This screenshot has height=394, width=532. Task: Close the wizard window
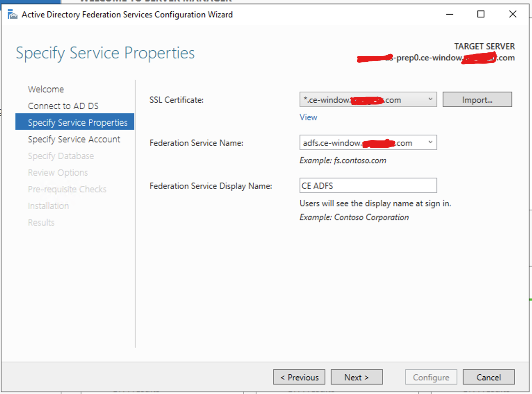(x=513, y=14)
